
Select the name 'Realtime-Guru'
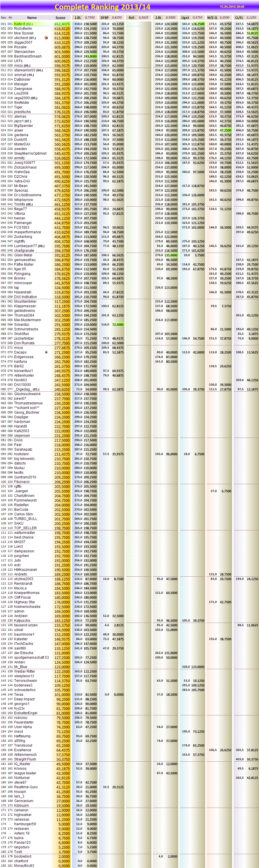pos(26,787)
